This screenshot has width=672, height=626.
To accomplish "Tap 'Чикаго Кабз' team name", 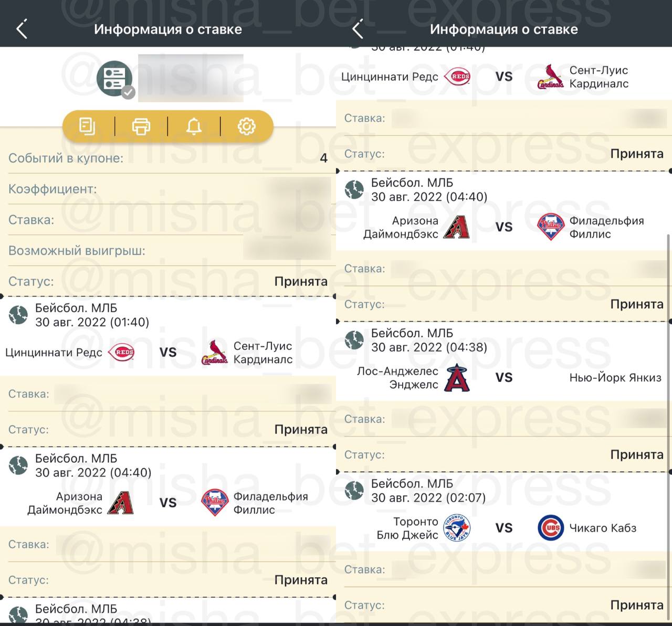I will 603,528.
